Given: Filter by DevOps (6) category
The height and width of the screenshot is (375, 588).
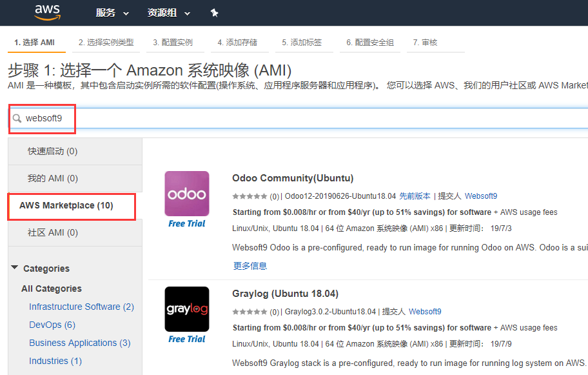Looking at the screenshot, I should click(52, 325).
